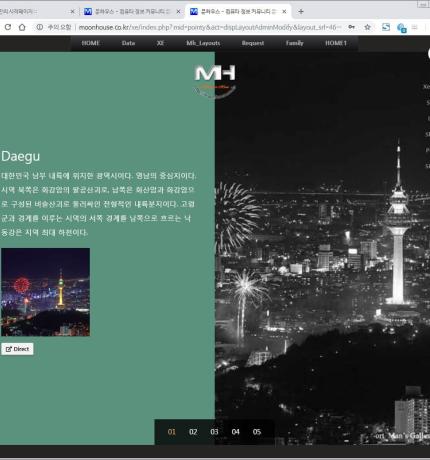Open the translate extension icon
430x460 pixels.
coord(402,28)
